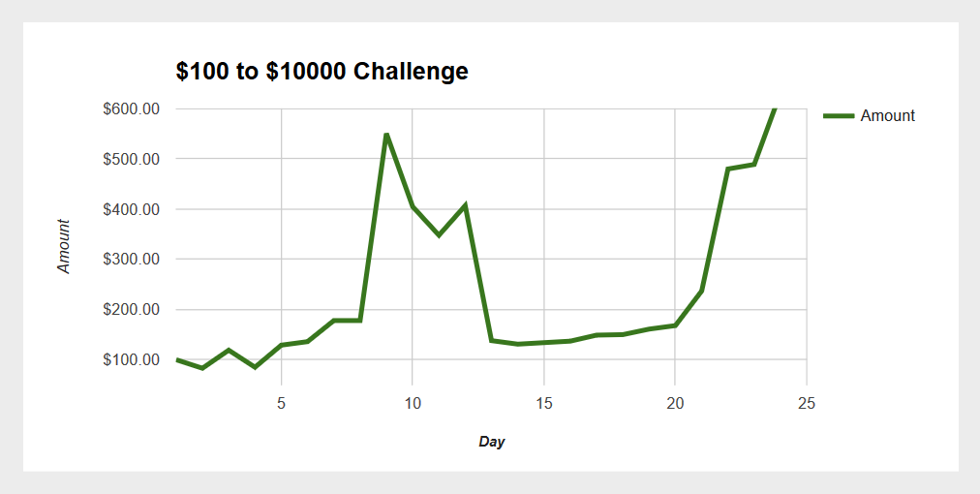This screenshot has width=980, height=494.
Task: Click the x-axis tick label 20
Action: coord(675,403)
